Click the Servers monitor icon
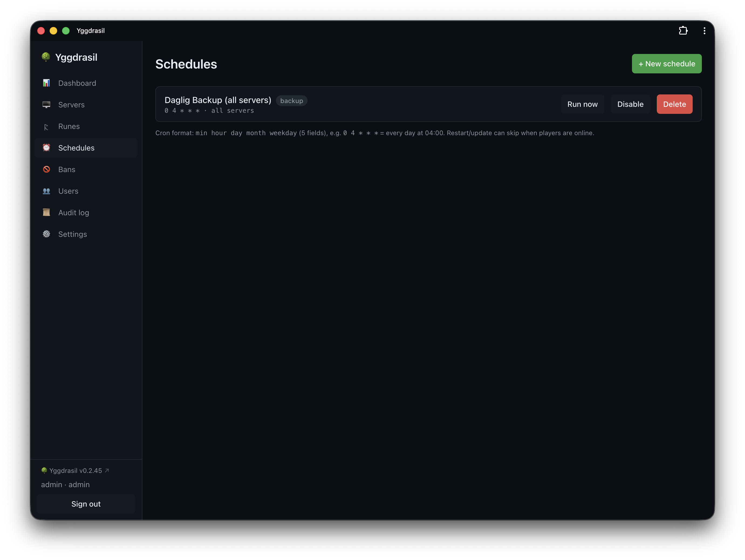 (46, 105)
